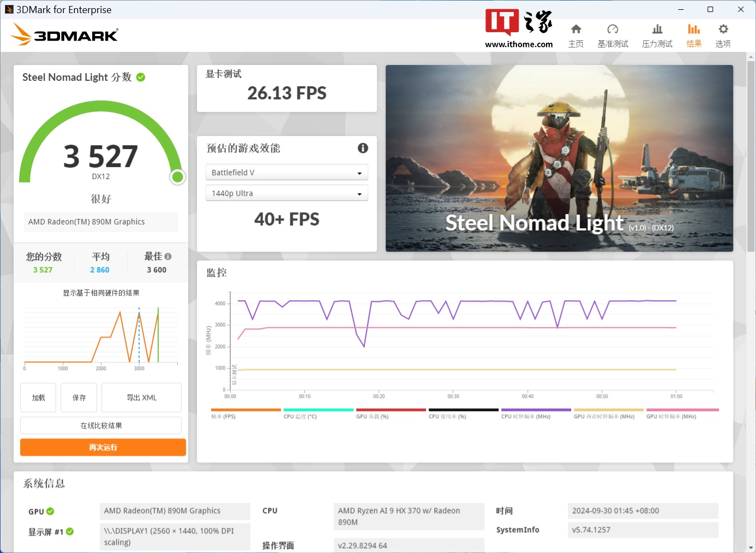
Task: Click the 保存 save button
Action: [79, 397]
